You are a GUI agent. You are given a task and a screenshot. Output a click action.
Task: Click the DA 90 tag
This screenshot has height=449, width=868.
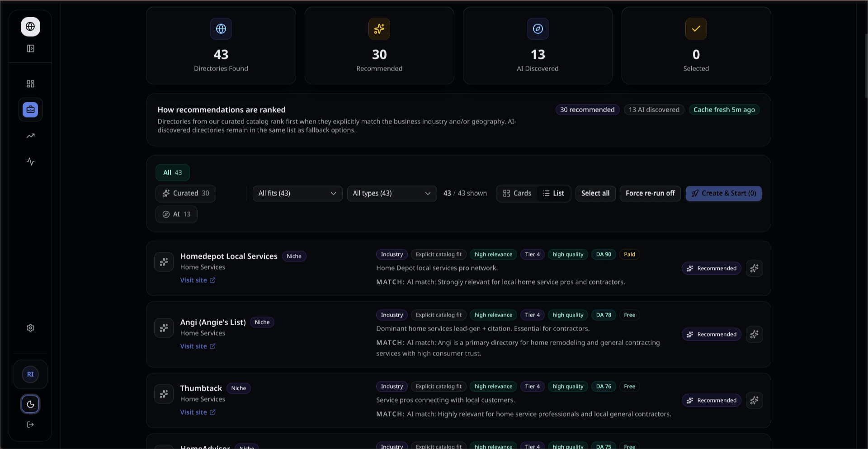(604, 254)
